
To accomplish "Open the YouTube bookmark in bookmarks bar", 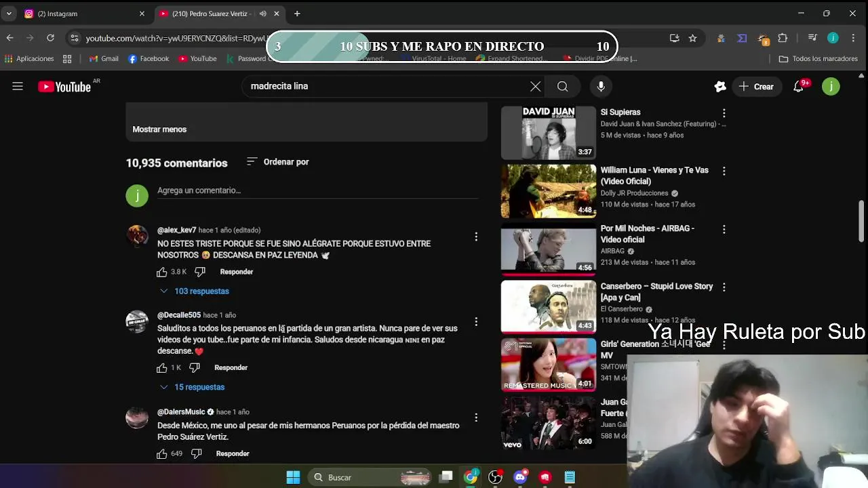I will coord(197,59).
